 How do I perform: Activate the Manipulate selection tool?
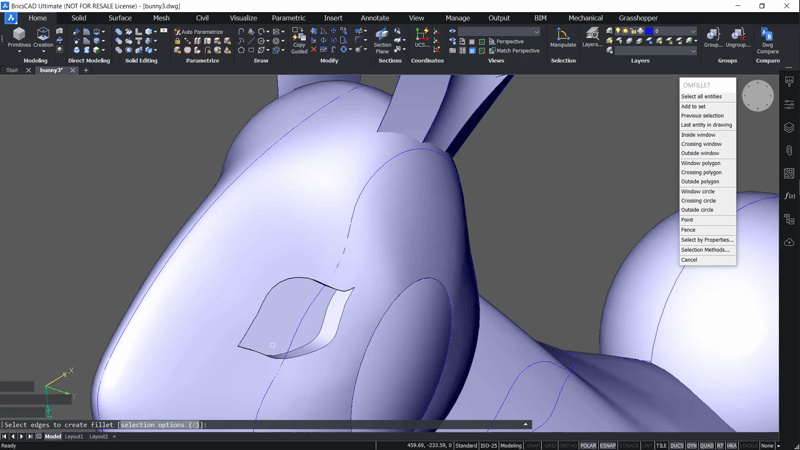coord(563,38)
